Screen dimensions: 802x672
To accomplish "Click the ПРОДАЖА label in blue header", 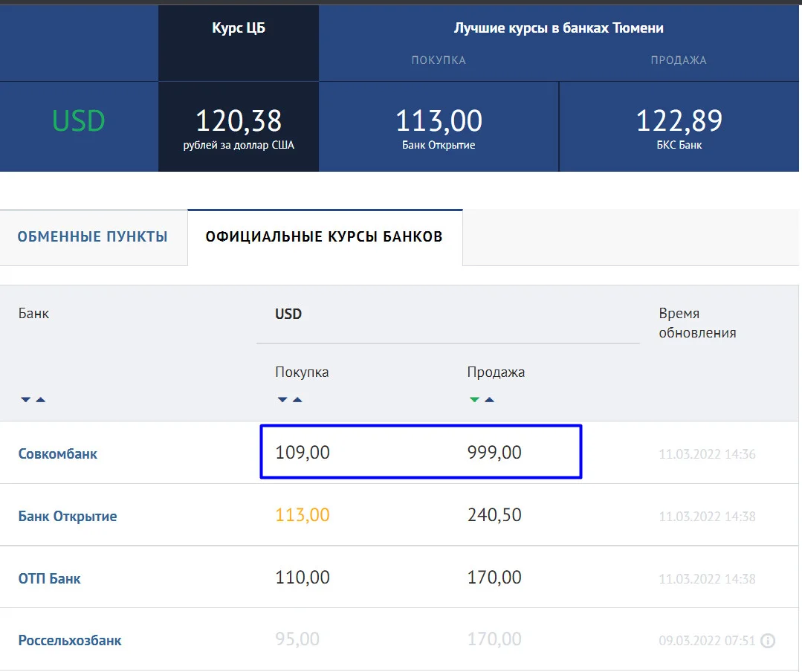I will pyautogui.click(x=679, y=60).
